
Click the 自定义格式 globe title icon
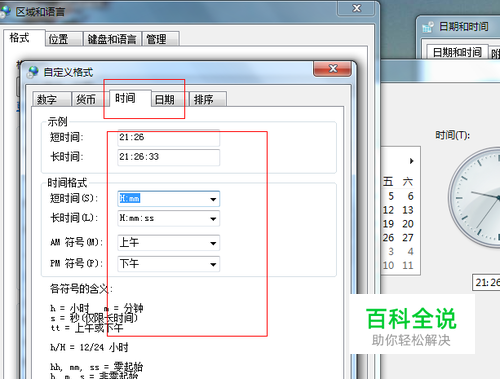tap(33, 72)
